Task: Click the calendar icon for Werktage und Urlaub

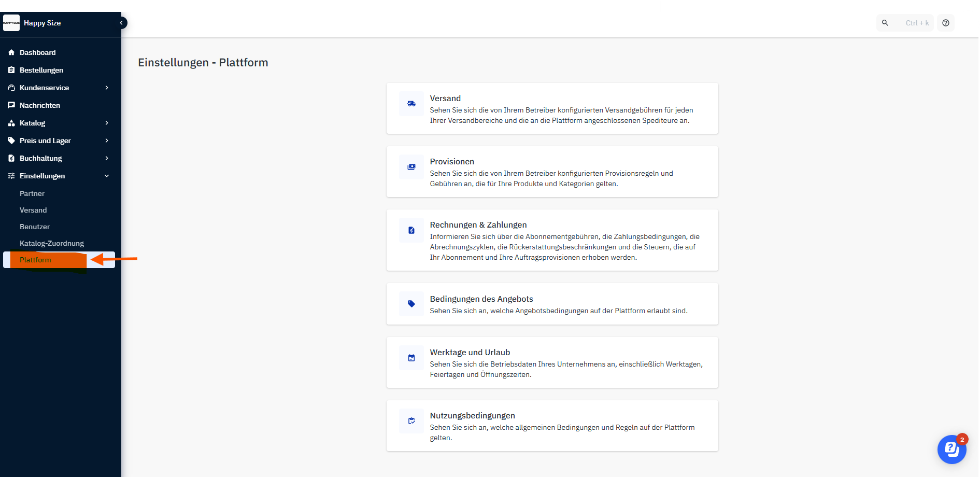Action: pos(411,358)
